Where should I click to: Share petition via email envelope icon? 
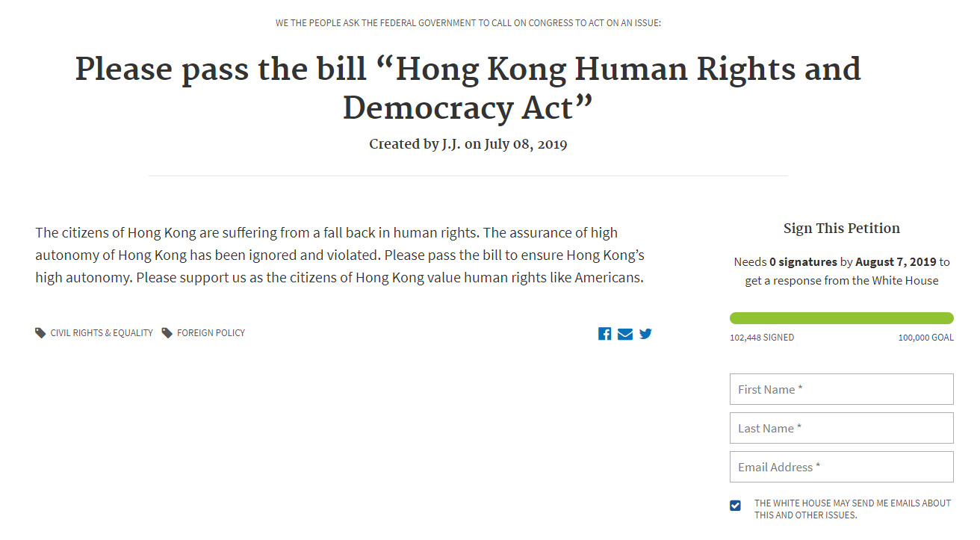point(625,334)
